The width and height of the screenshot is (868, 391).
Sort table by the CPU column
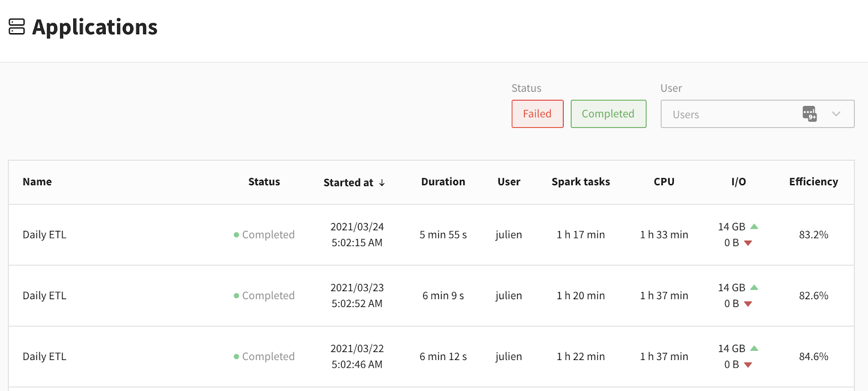(x=664, y=182)
